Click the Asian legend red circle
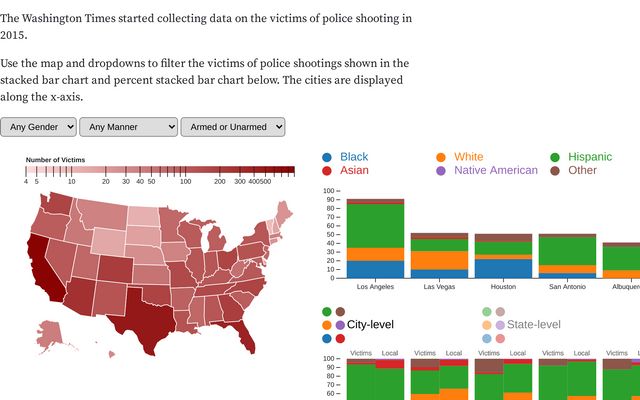The image size is (640, 400). (x=327, y=171)
